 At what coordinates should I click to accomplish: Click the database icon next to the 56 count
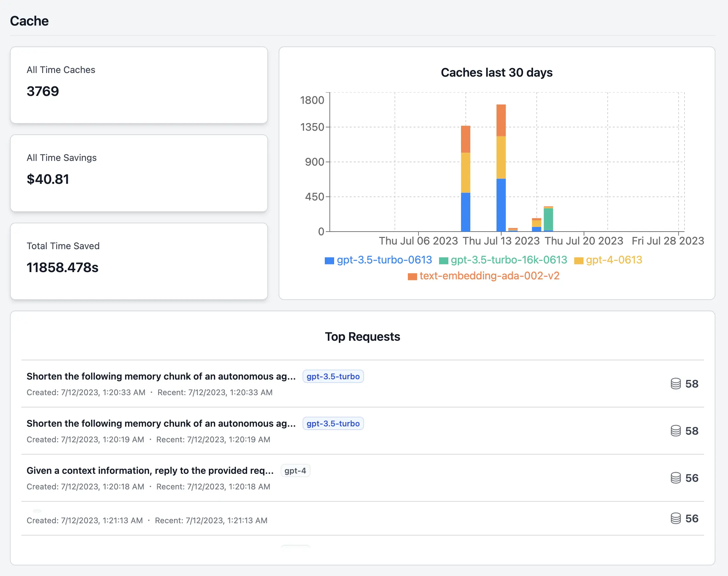coord(675,478)
